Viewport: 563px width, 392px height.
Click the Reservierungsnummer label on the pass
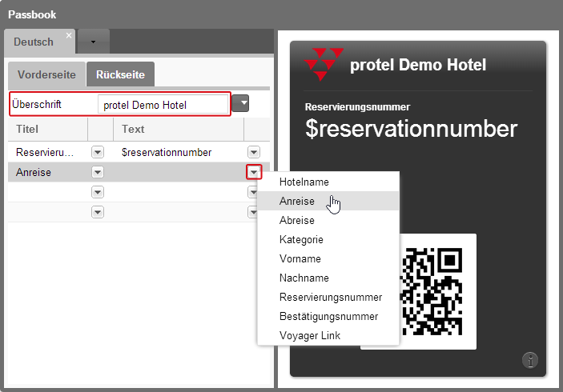(357, 107)
